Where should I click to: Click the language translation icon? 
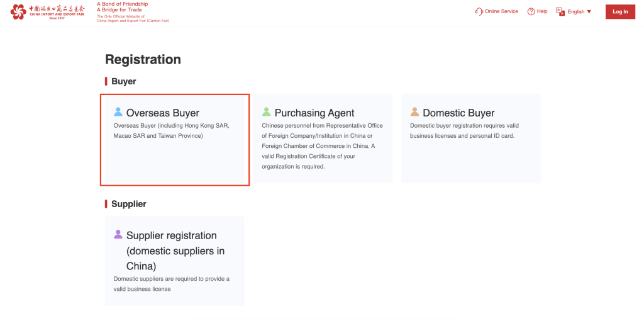(x=560, y=11)
